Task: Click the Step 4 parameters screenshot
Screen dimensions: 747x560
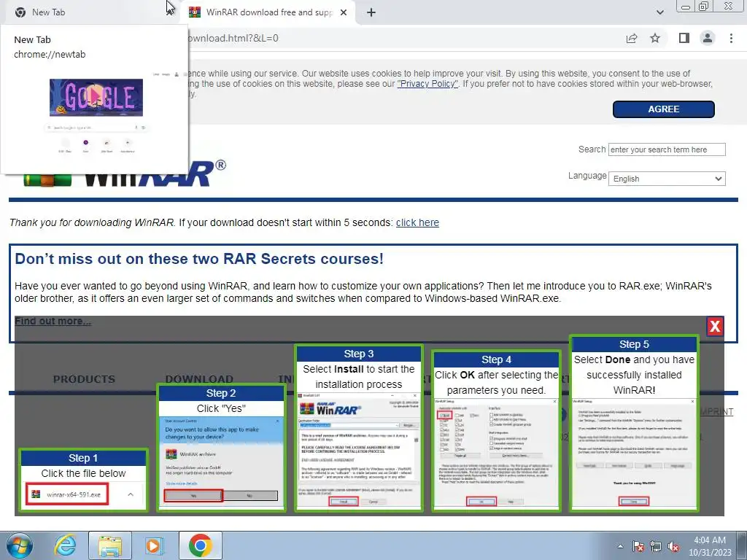Action: coord(496,454)
